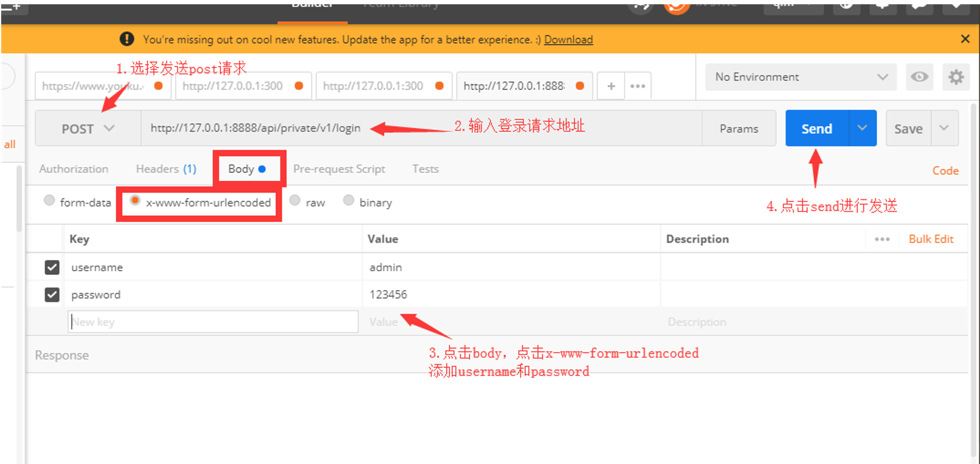The height and width of the screenshot is (464, 980).
Task: Click the 123456 value cell
Action: pyautogui.click(x=512, y=295)
